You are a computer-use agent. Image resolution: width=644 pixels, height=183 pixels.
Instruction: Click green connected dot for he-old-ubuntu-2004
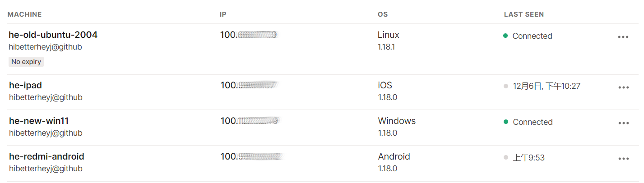tap(505, 36)
